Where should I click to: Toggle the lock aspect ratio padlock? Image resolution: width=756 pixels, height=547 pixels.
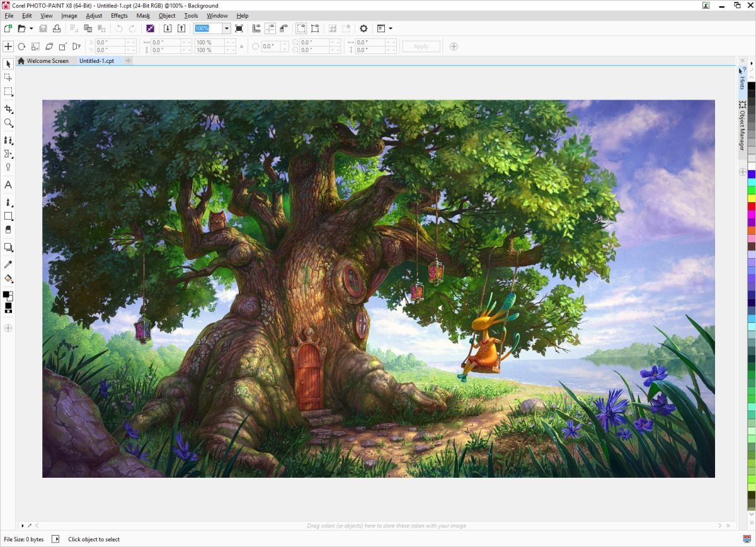(242, 46)
